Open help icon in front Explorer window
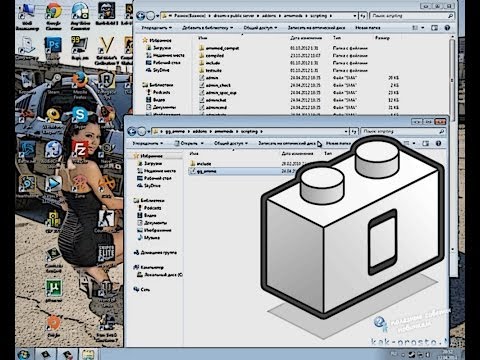480x360 pixels. [x=438, y=143]
